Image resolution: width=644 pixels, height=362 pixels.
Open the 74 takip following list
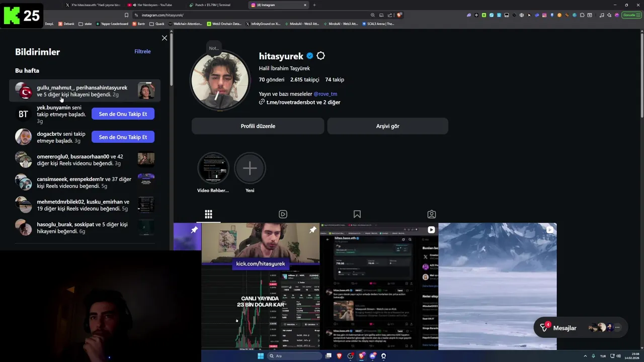(x=335, y=79)
